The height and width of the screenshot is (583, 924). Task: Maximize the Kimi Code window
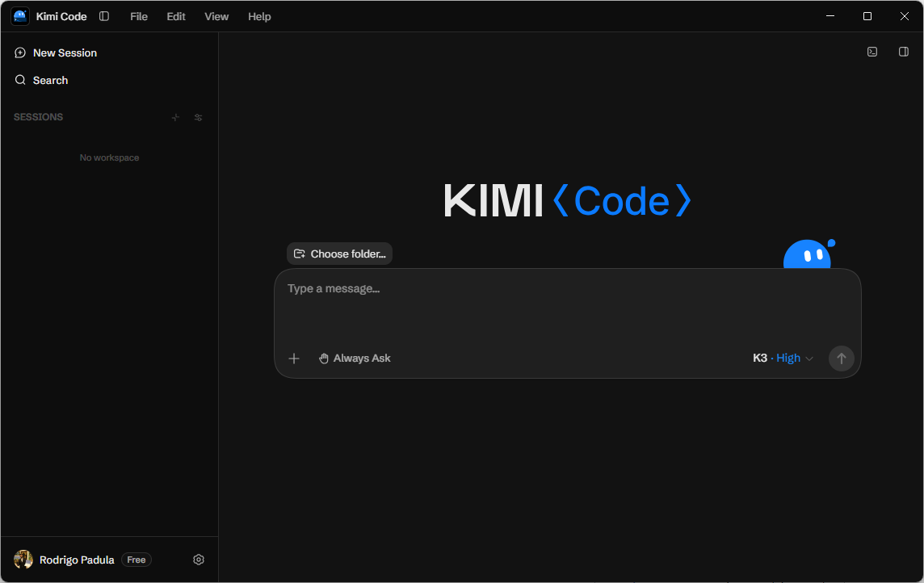867,16
